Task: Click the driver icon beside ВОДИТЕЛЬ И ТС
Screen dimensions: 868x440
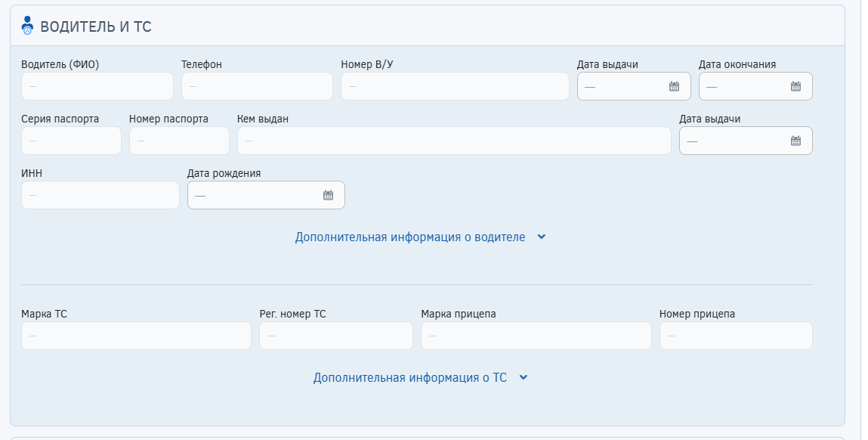Action: 27,26
